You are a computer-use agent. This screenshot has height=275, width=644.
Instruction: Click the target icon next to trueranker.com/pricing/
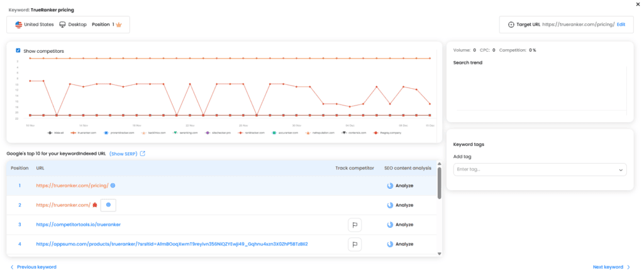pyautogui.click(x=113, y=186)
